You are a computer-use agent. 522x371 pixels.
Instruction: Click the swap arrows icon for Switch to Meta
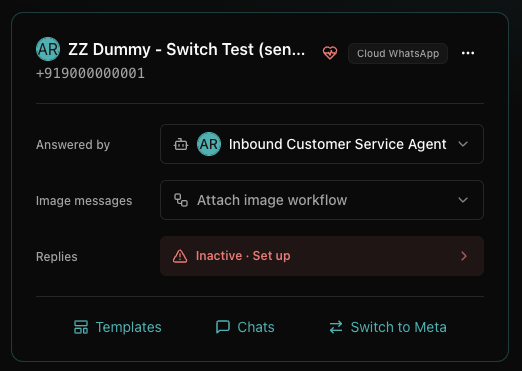[336, 327]
